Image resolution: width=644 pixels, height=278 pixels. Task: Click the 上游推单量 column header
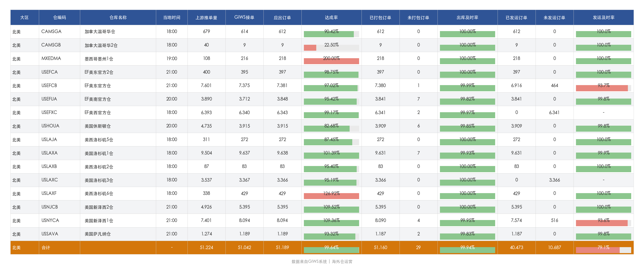(x=206, y=17)
